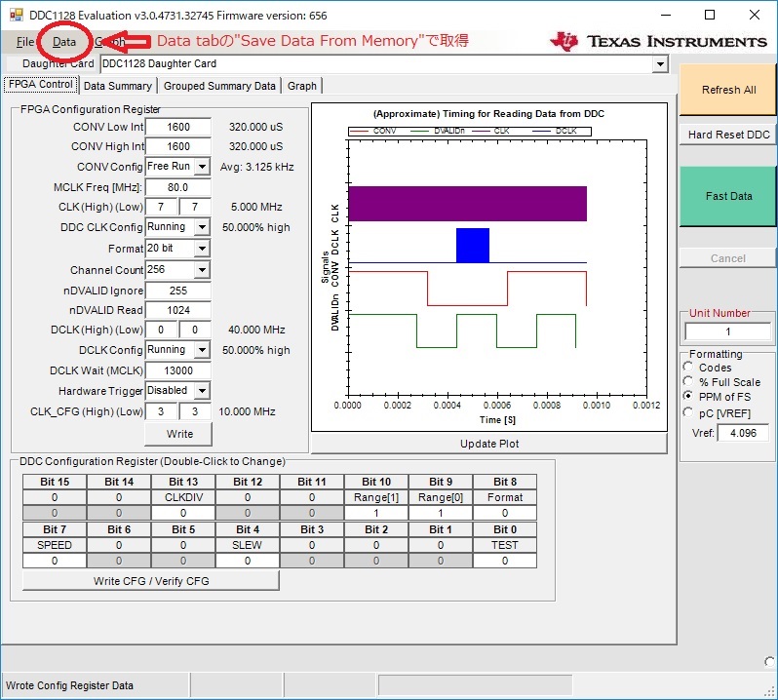This screenshot has height=700, width=778.
Task: Click the CLK High value field
Action: [161, 207]
